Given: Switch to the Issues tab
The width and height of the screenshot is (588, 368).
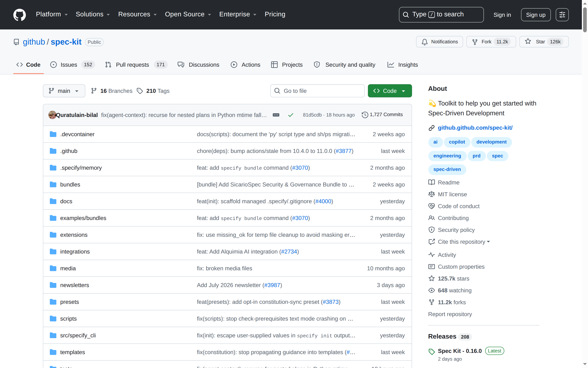Looking at the screenshot, I should point(72,65).
